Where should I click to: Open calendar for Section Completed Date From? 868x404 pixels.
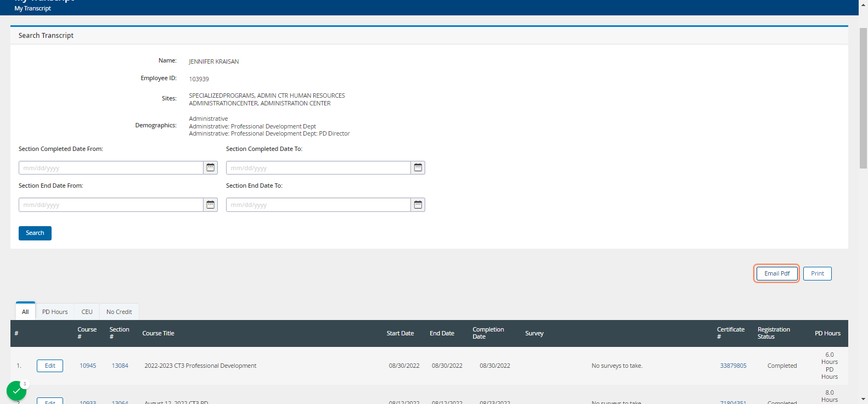[x=210, y=167]
